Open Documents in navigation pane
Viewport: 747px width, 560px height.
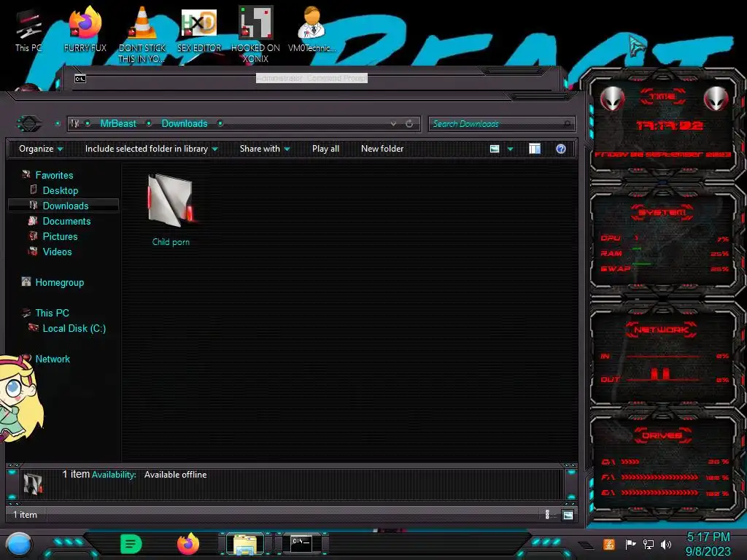coord(66,222)
